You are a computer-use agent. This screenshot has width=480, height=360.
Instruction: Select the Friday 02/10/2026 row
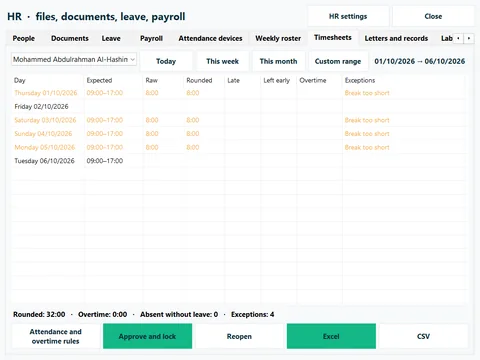(x=239, y=107)
